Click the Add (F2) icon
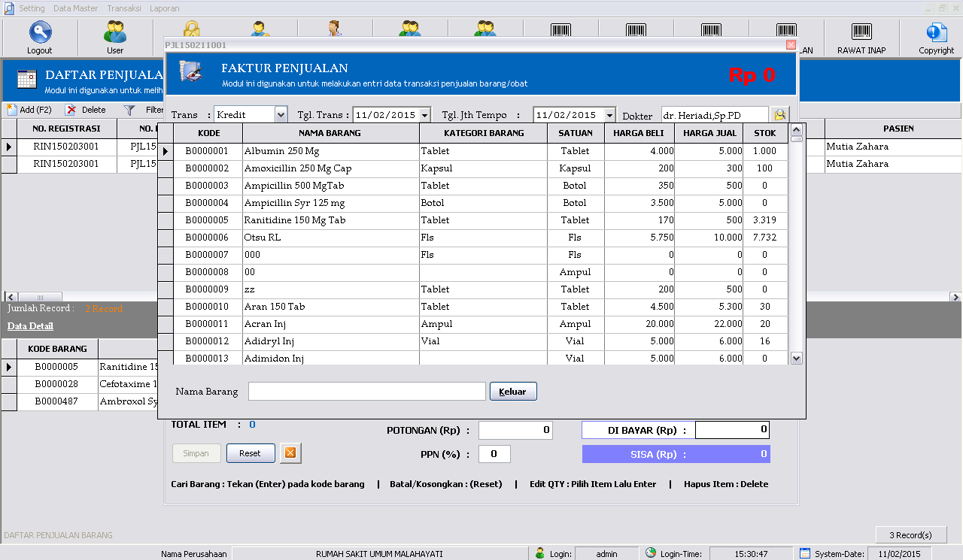The width and height of the screenshot is (963, 560). pos(11,110)
